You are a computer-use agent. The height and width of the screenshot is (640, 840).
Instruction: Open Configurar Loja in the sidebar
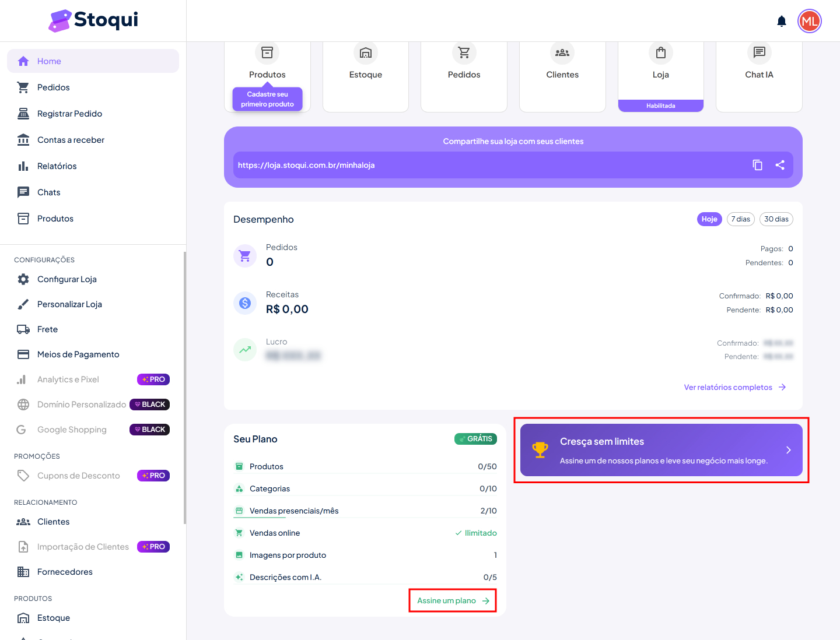(66, 279)
